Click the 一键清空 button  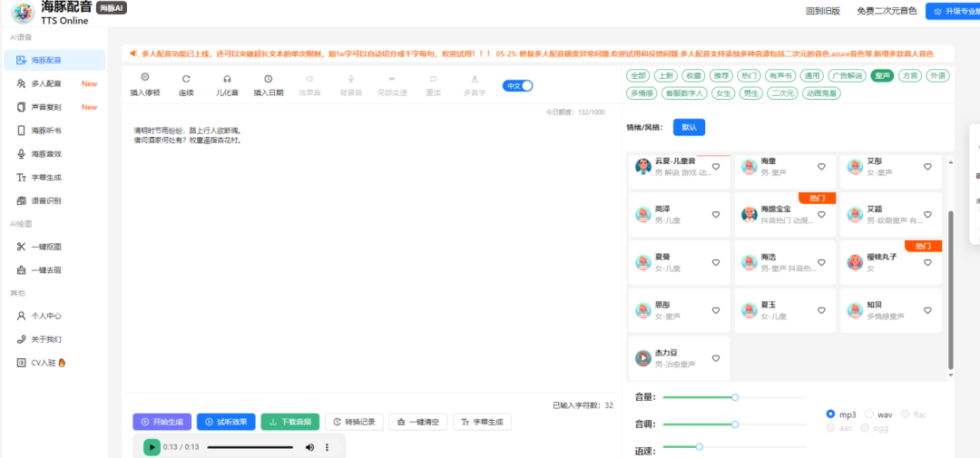(x=418, y=422)
